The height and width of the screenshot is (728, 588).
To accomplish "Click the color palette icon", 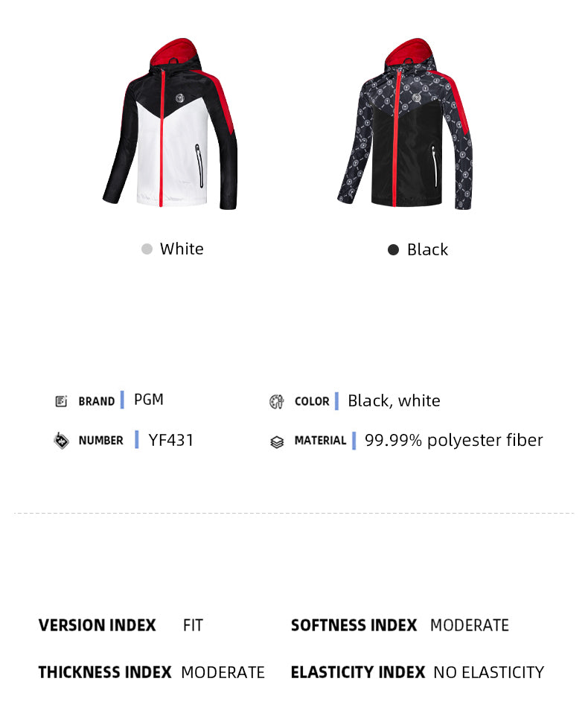I will coord(277,402).
